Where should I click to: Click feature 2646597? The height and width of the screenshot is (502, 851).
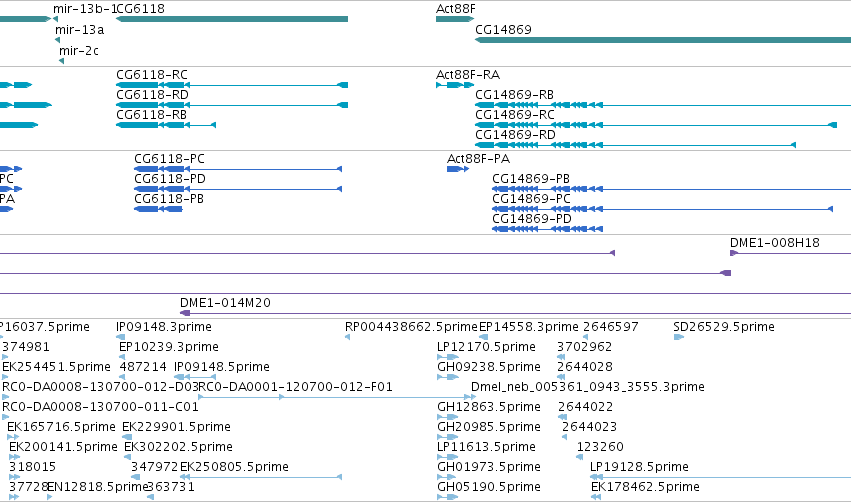coord(586,337)
